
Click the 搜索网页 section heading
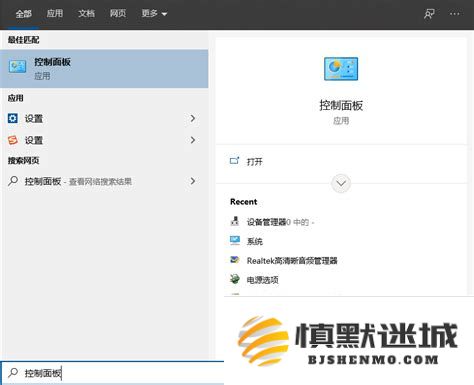23,161
